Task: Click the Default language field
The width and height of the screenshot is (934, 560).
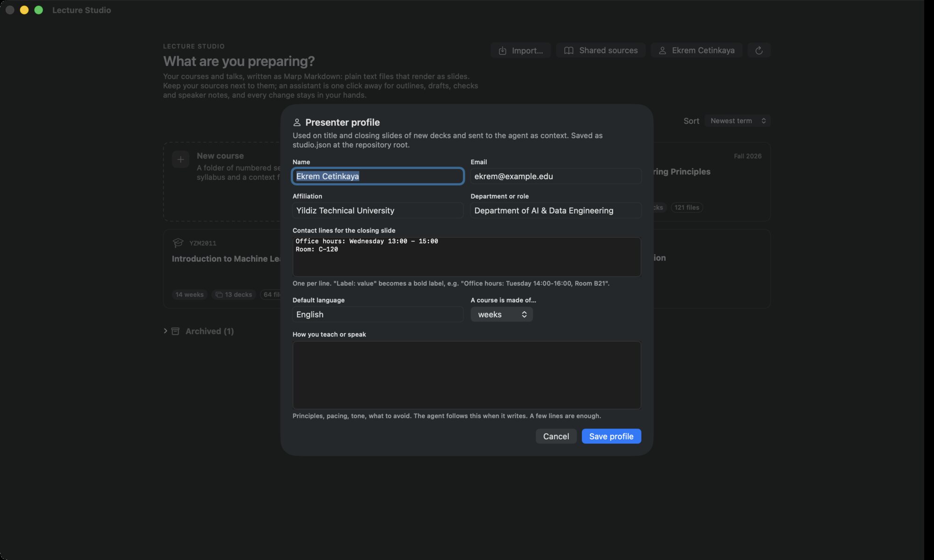Action: coord(378,315)
